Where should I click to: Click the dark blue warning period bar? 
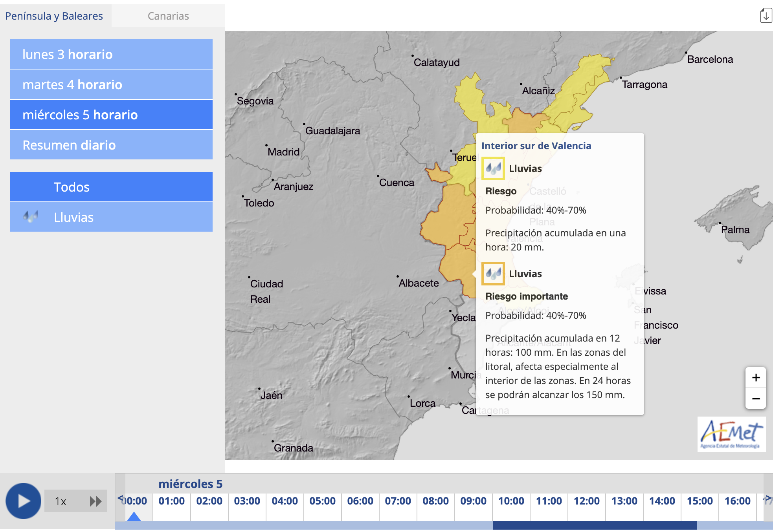tap(595, 525)
